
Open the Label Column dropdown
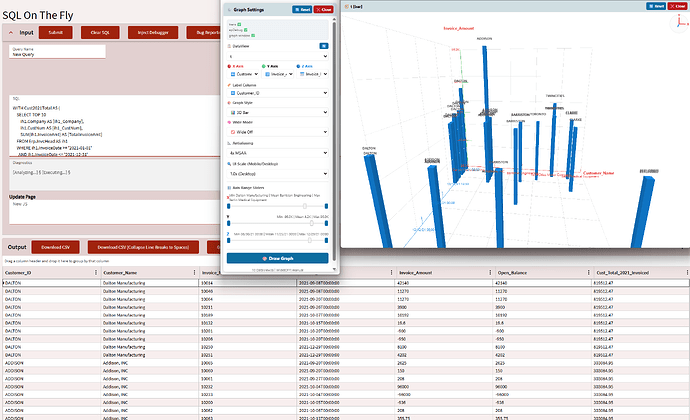(279, 93)
